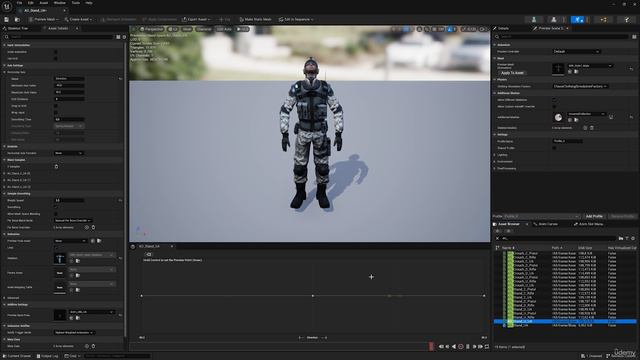Toggle the Snap to Grid checkbox

[x=56, y=106]
